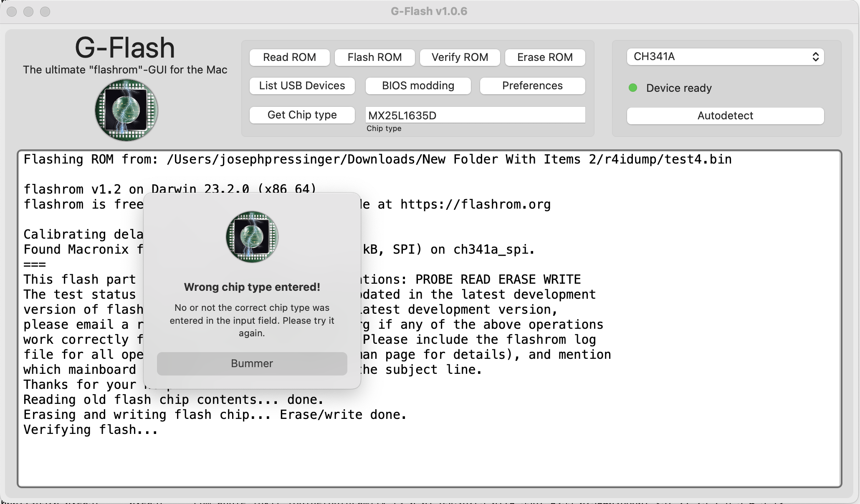Zoom the G-Flash window
Viewport: 860px width, 504px height.
(45, 12)
